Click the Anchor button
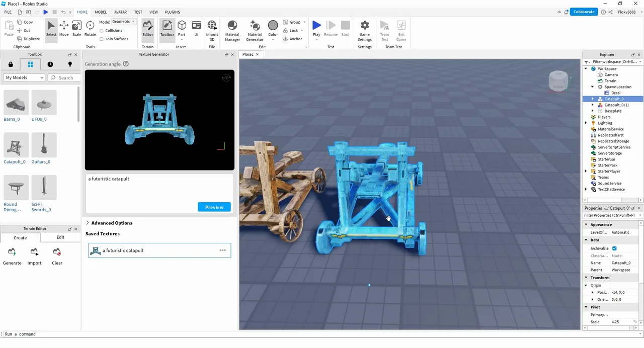The height and width of the screenshot is (348, 644). [293, 39]
